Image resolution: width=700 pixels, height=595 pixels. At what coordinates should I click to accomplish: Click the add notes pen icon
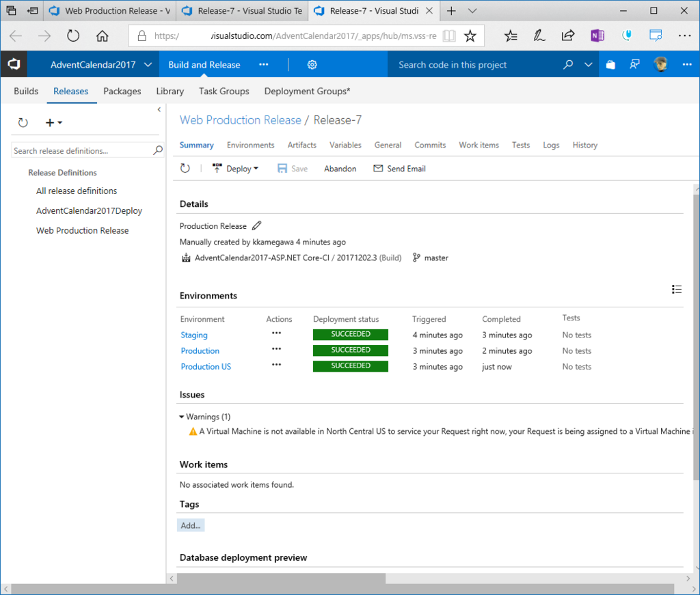[539, 36]
